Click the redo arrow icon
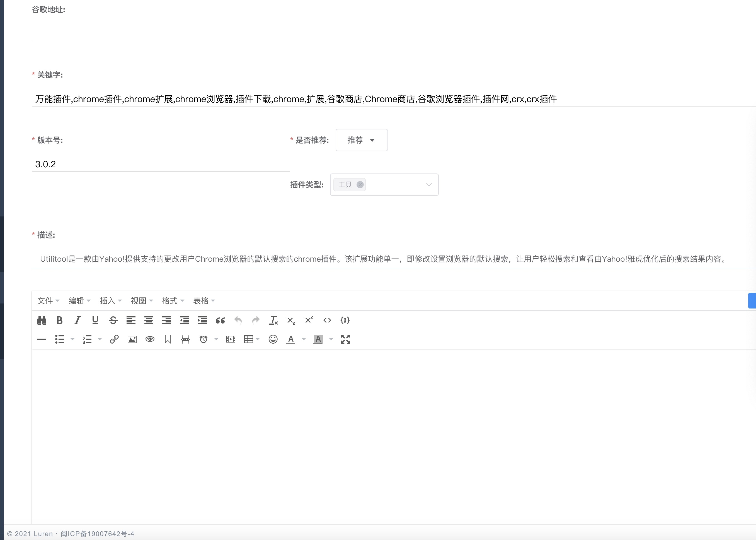 256,320
